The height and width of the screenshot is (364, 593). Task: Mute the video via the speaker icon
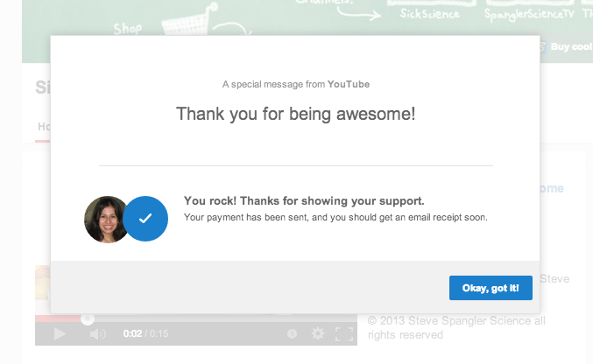click(x=97, y=334)
